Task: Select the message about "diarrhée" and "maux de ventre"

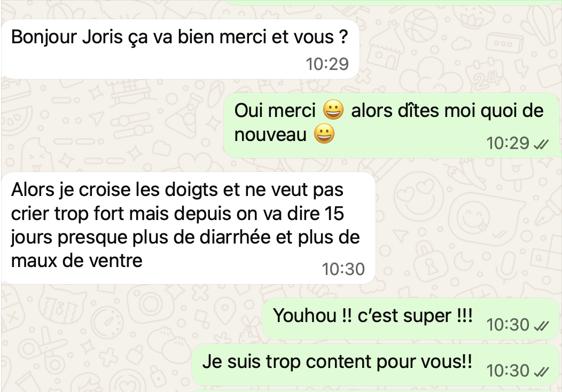Action: (x=188, y=228)
